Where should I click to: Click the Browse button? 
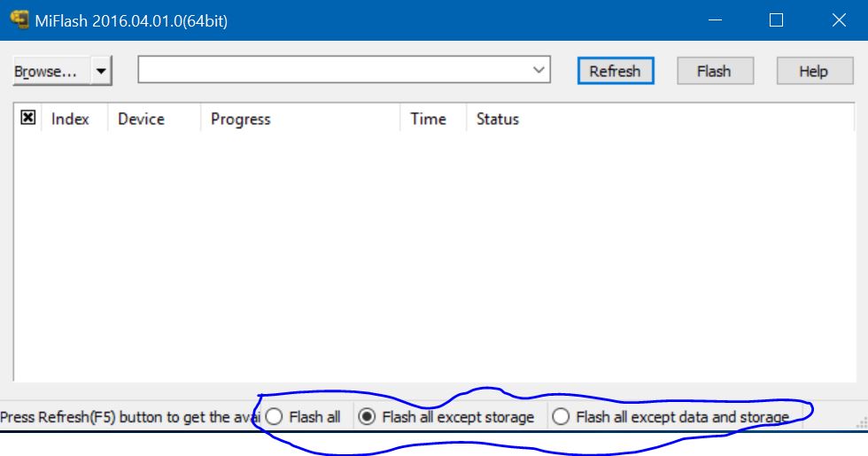click(x=51, y=71)
